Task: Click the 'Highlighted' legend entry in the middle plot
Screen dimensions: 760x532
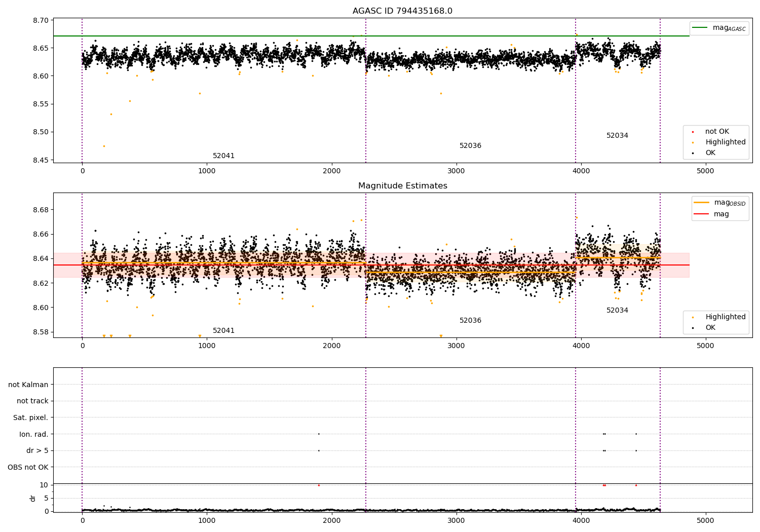Action: [x=718, y=317]
